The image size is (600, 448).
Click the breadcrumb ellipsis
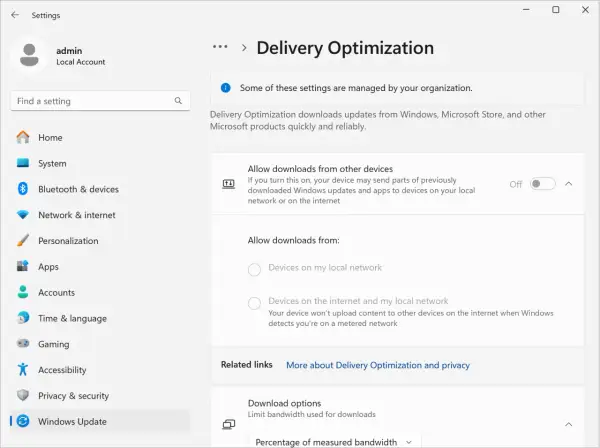pos(220,47)
